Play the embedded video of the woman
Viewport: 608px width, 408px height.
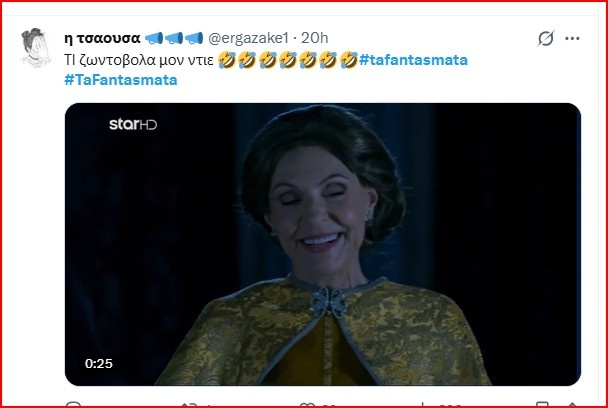tap(323, 244)
